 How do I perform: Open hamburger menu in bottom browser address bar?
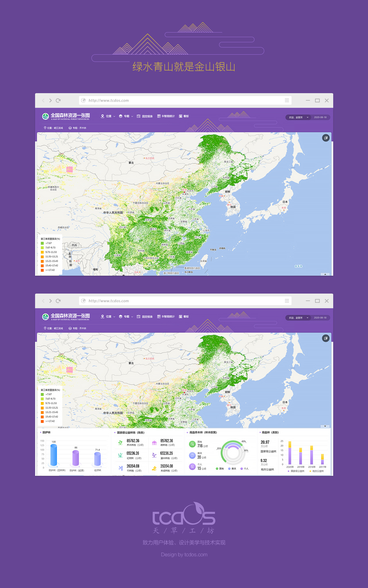tap(287, 301)
